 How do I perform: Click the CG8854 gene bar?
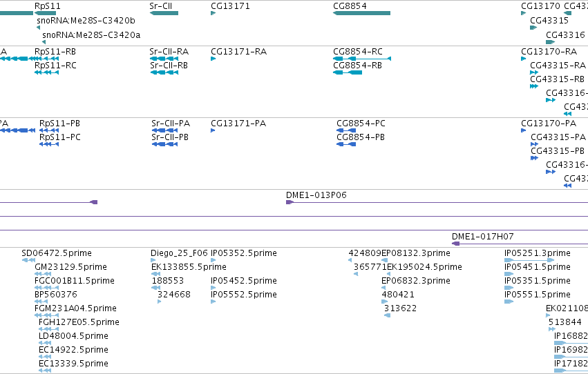(361, 13)
